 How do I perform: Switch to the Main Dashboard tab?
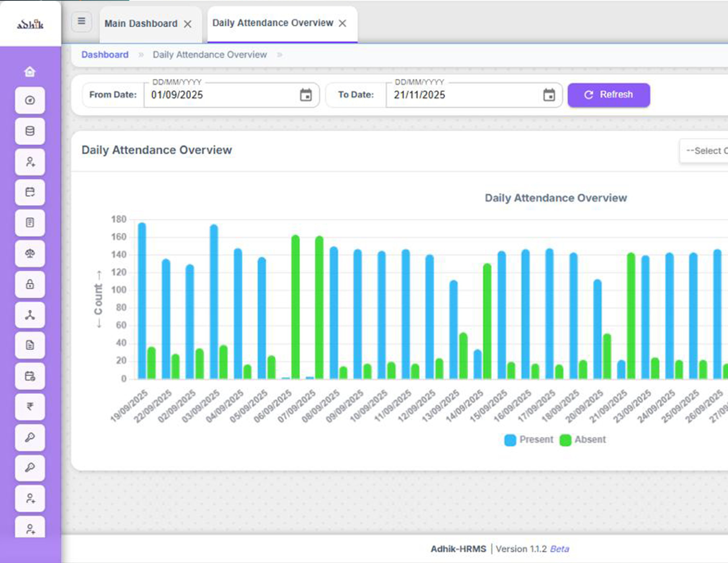click(x=141, y=24)
